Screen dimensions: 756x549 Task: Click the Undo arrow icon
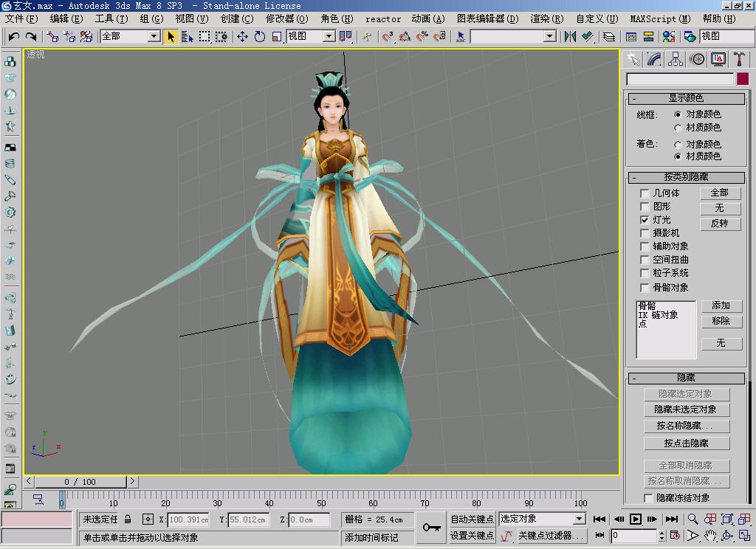click(x=13, y=37)
